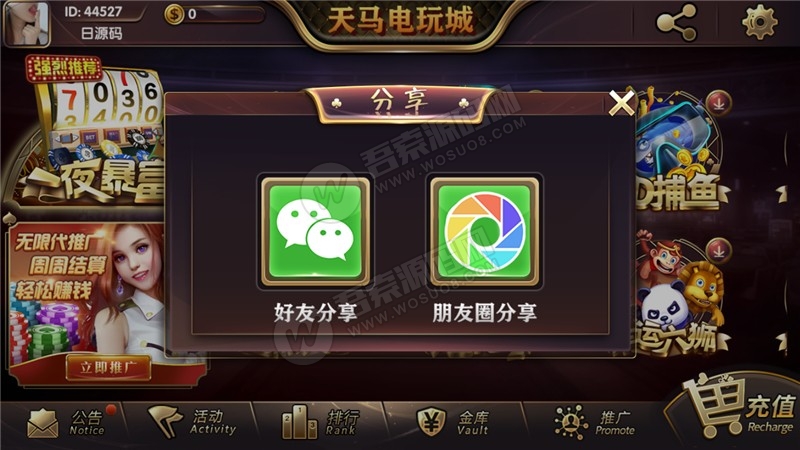The width and height of the screenshot is (800, 450).
Task: Open the 公告 Notice envelope icon
Action: 43,423
